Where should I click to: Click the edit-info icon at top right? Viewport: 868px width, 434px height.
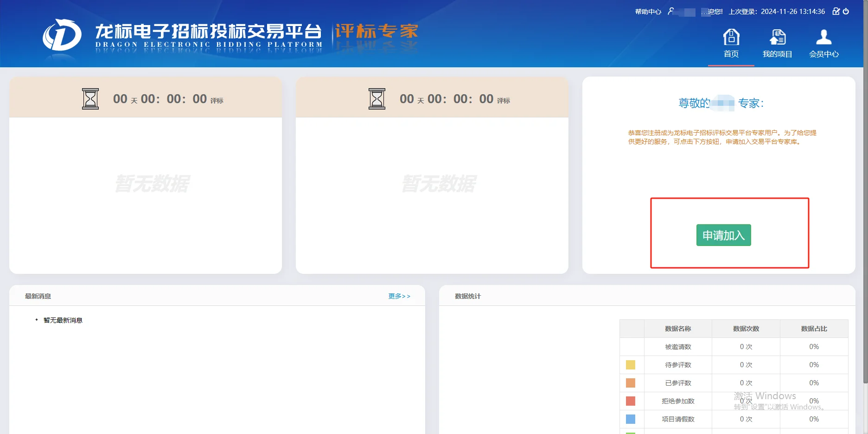coord(836,11)
